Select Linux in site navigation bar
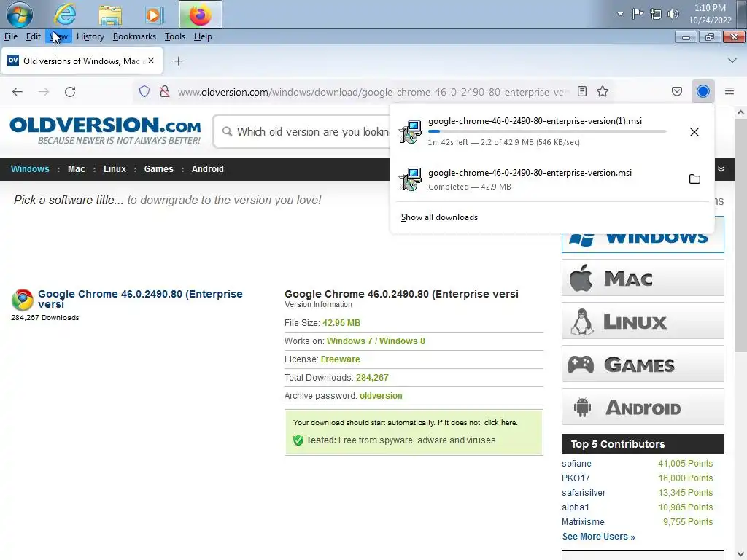 pos(115,169)
